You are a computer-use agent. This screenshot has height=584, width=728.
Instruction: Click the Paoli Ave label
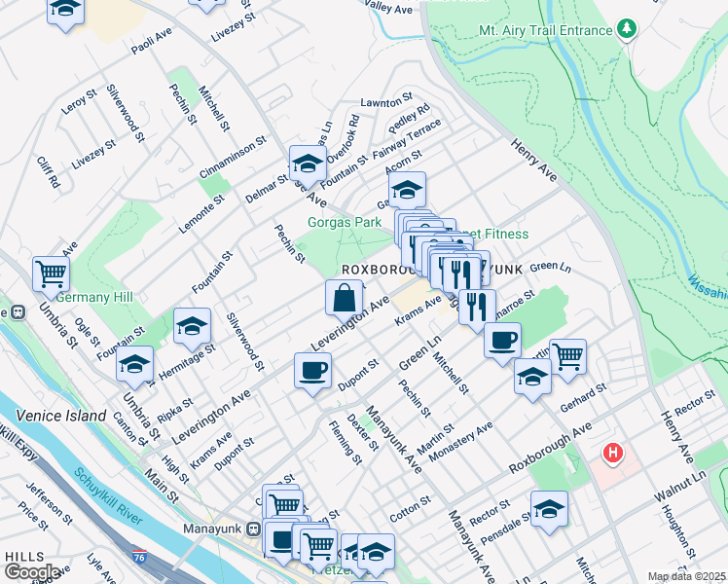(152, 41)
